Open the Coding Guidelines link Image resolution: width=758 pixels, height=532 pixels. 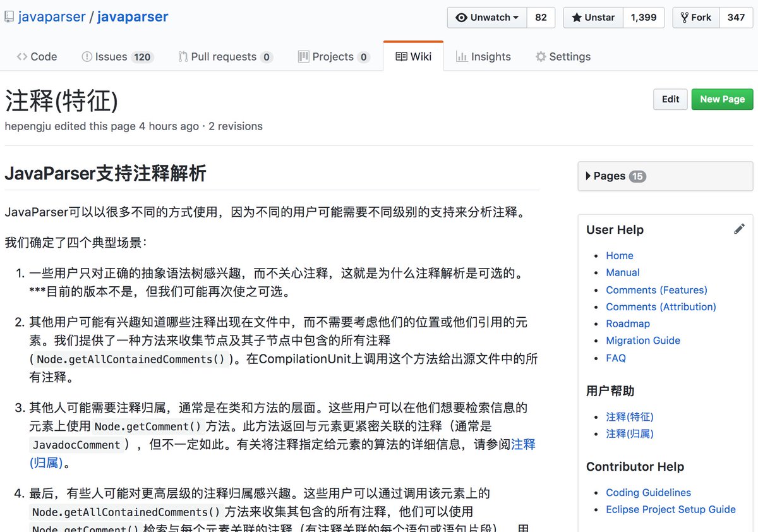pos(648,492)
